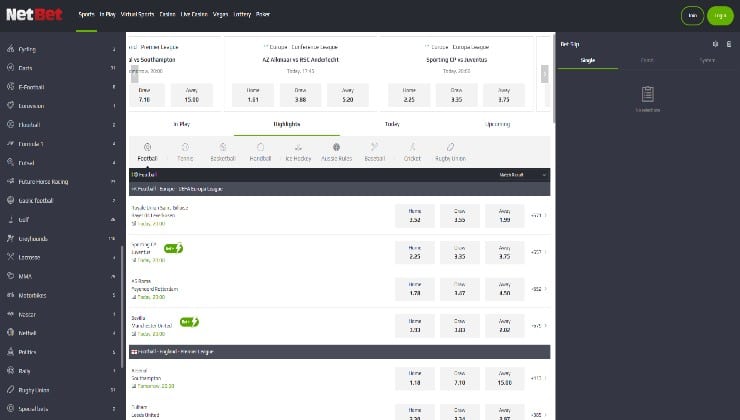Switch to the In Play tab
The height and width of the screenshot is (420, 740).
tap(181, 124)
